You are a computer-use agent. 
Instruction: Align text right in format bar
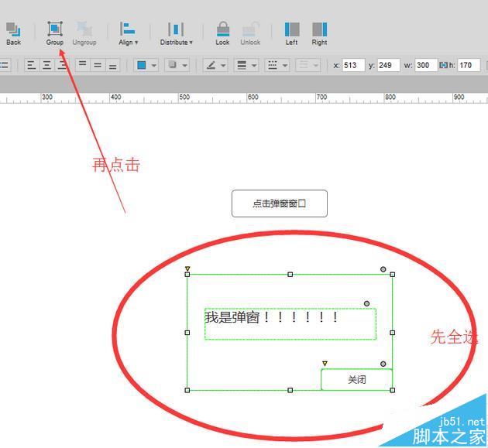click(62, 66)
